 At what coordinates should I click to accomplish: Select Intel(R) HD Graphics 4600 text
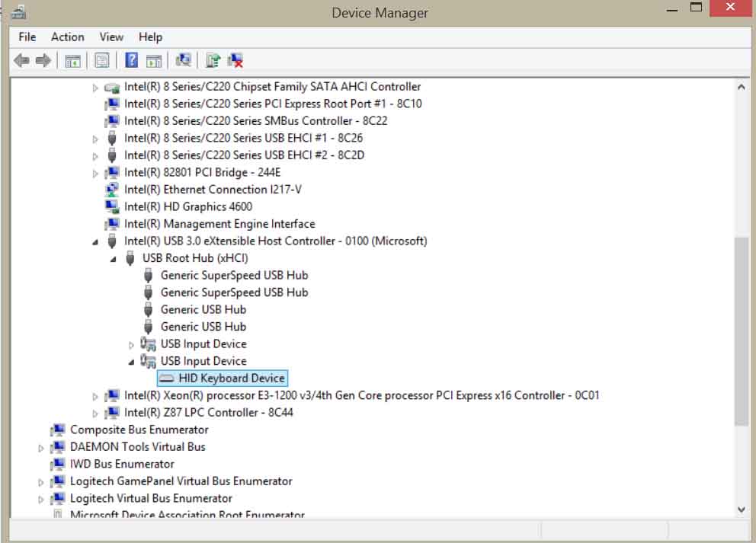[x=188, y=206]
